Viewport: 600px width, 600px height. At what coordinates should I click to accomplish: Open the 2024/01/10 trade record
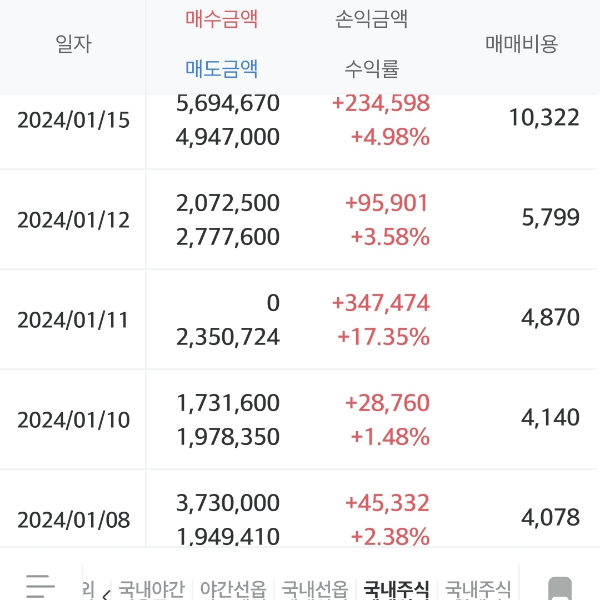click(x=74, y=420)
